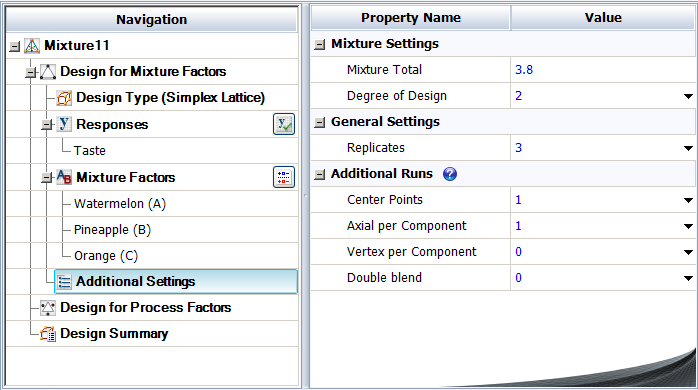
Task: Select the Additional Settings item
Action: pos(175,281)
